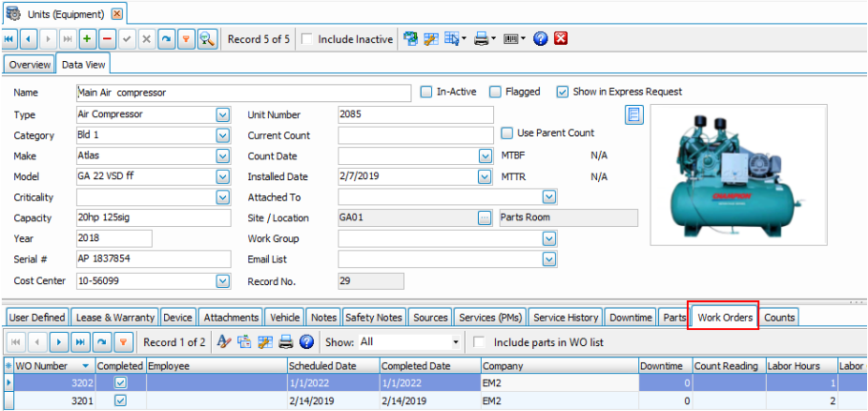Expand the Criticality dropdown
The width and height of the screenshot is (868, 411).
coord(222,197)
